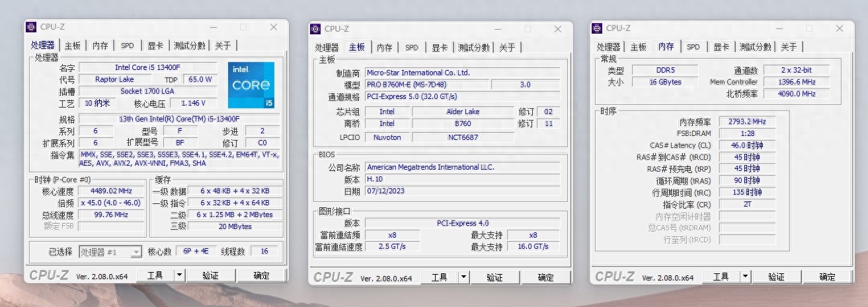Click 确定 button in middle CPU-Z window
The height and width of the screenshot is (307, 868).
545,277
